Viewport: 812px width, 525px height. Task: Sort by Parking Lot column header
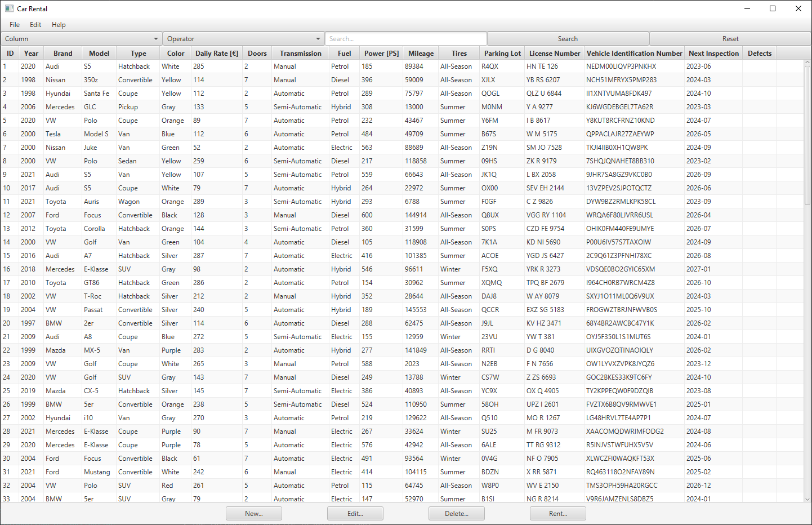503,54
